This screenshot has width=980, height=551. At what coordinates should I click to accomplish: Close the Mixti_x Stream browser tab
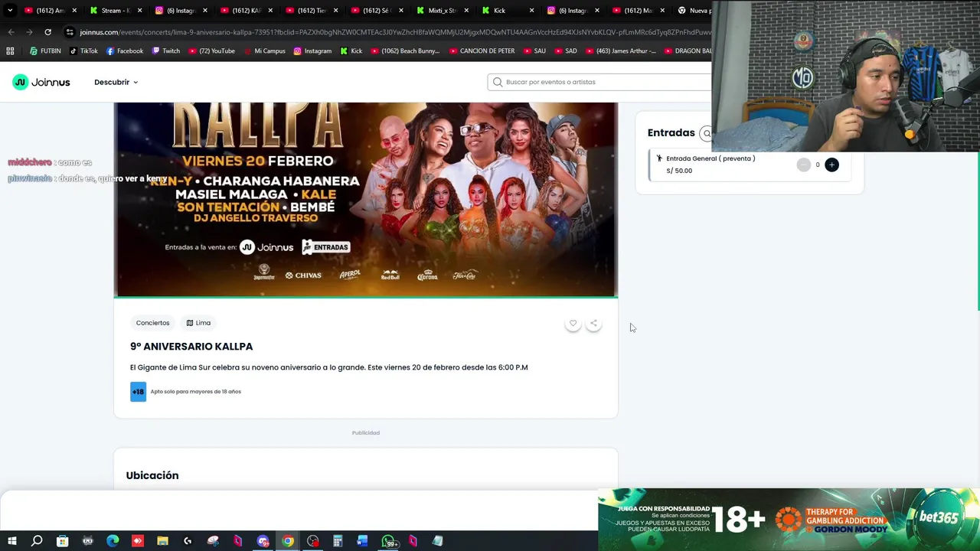point(466,11)
